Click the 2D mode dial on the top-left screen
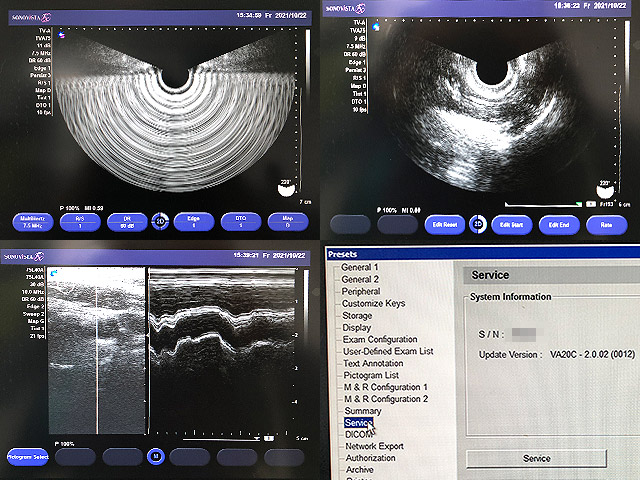640x480 pixels. 160,222
